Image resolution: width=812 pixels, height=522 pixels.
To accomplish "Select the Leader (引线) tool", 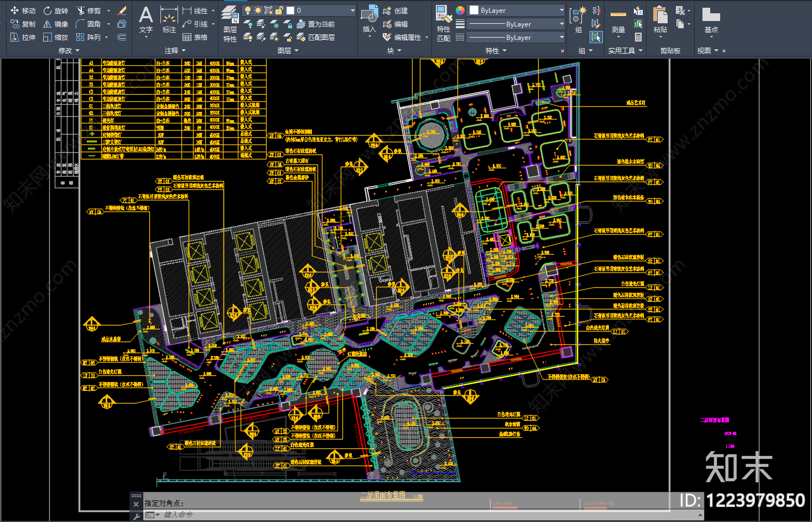I will pos(195,24).
